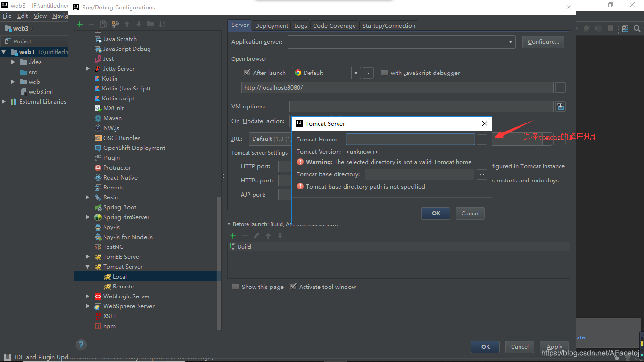Click the create new folder icon in toolbar
This screenshot has height=362, width=644.
point(150,24)
